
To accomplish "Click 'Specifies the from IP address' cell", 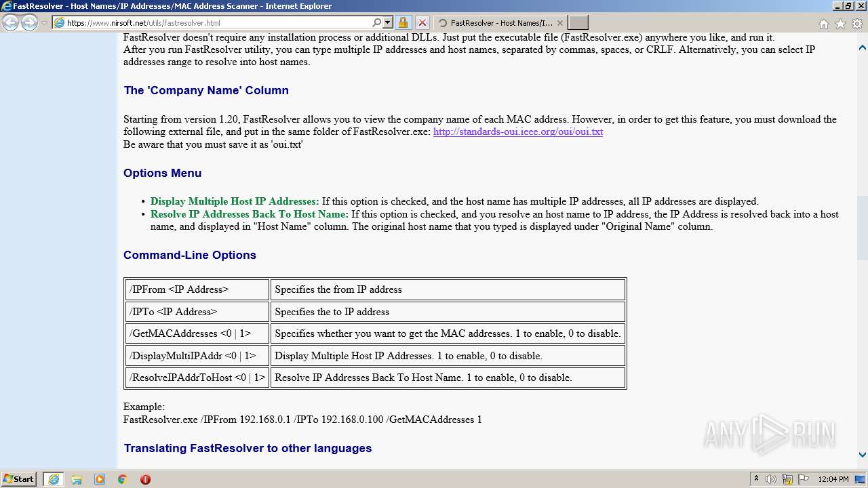I will (448, 289).
